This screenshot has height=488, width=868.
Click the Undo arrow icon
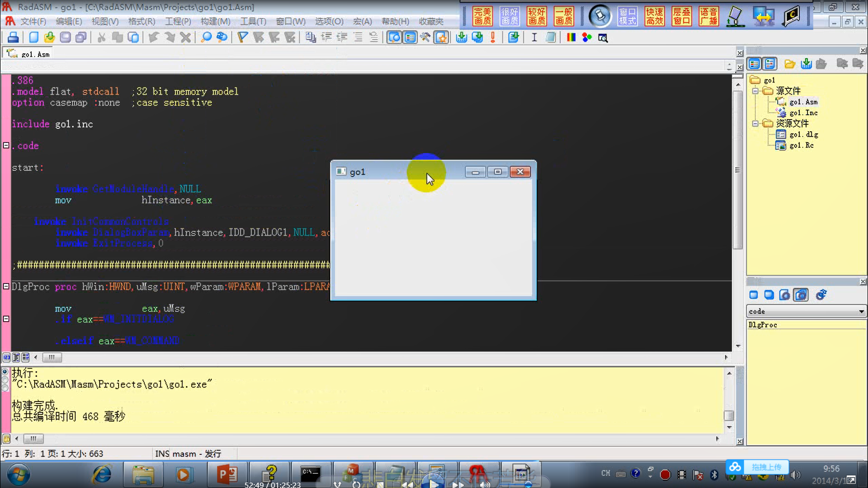(154, 38)
